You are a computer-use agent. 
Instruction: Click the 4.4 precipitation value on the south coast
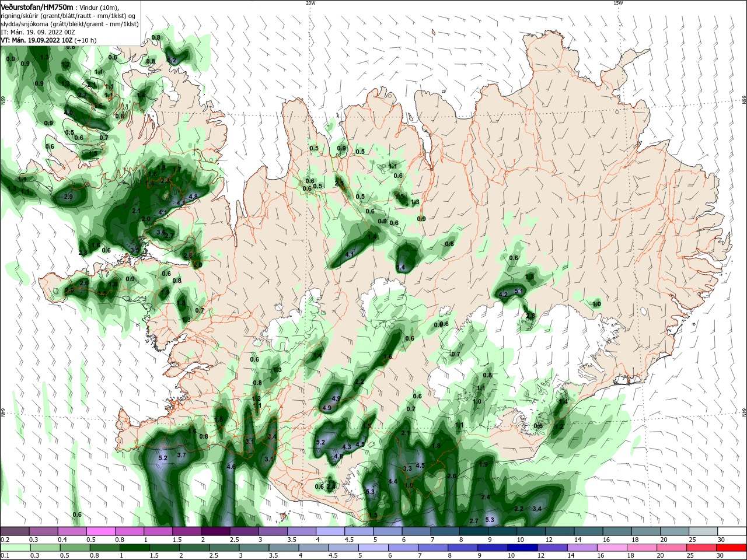point(393,481)
